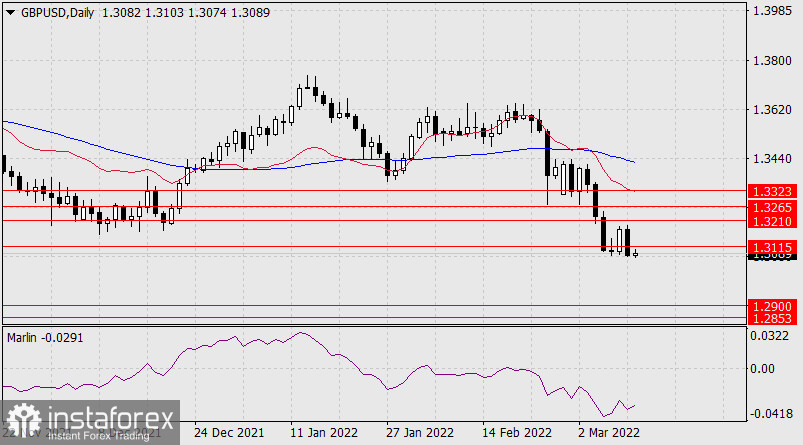Select the 1.2853 red price label
803x445 pixels.
[x=772, y=318]
